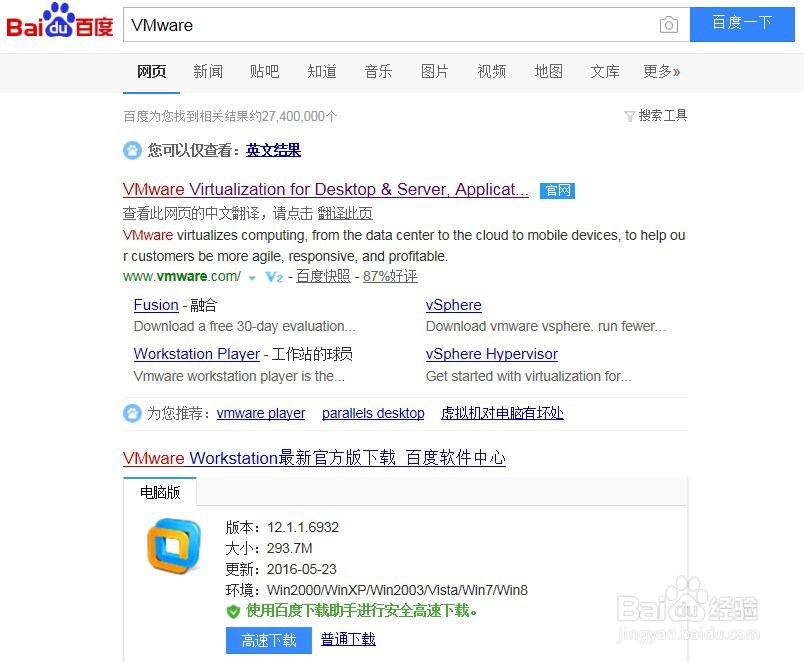Click snippet VMware virtualizes computing text
This screenshot has height=662, width=804.
404,246
